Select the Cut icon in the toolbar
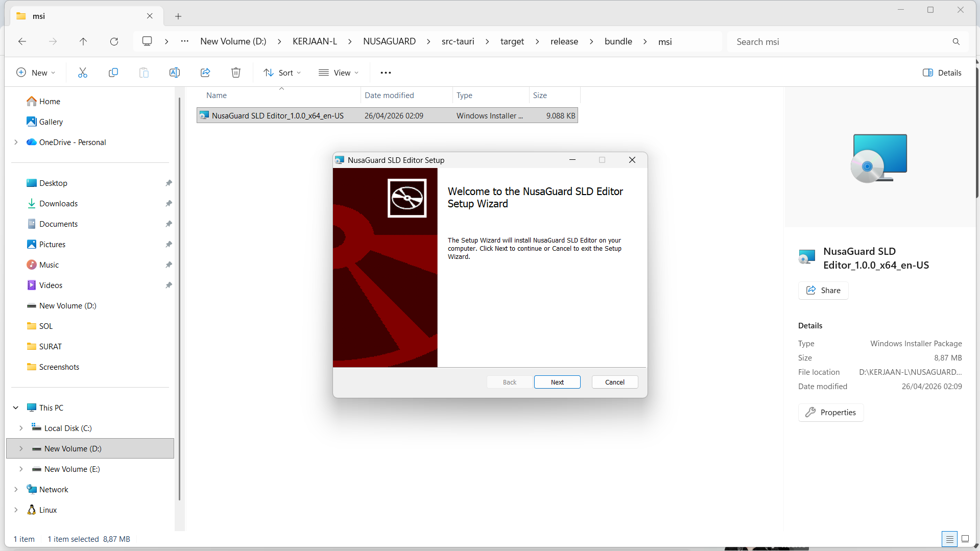Screen dimensions: 980x551 pos(83,73)
